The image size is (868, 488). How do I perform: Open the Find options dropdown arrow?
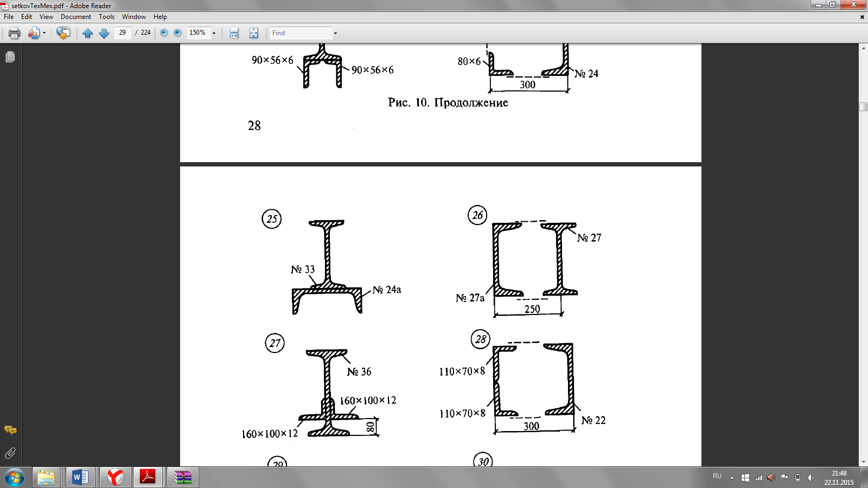coord(335,33)
